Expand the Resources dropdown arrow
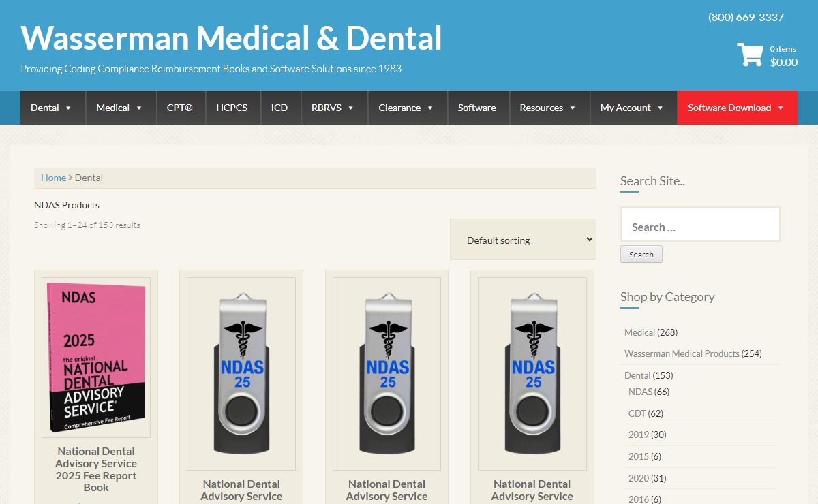The width and height of the screenshot is (818, 504). (x=573, y=108)
